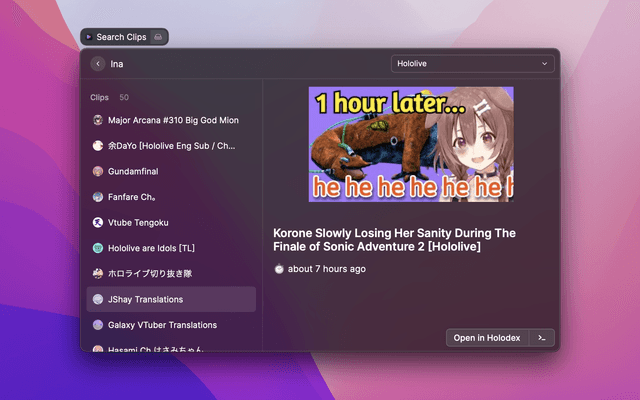Screen dimensions: 640x400
Task: Choose the ホロライブ切り抜き隊 list item
Action: (x=171, y=273)
